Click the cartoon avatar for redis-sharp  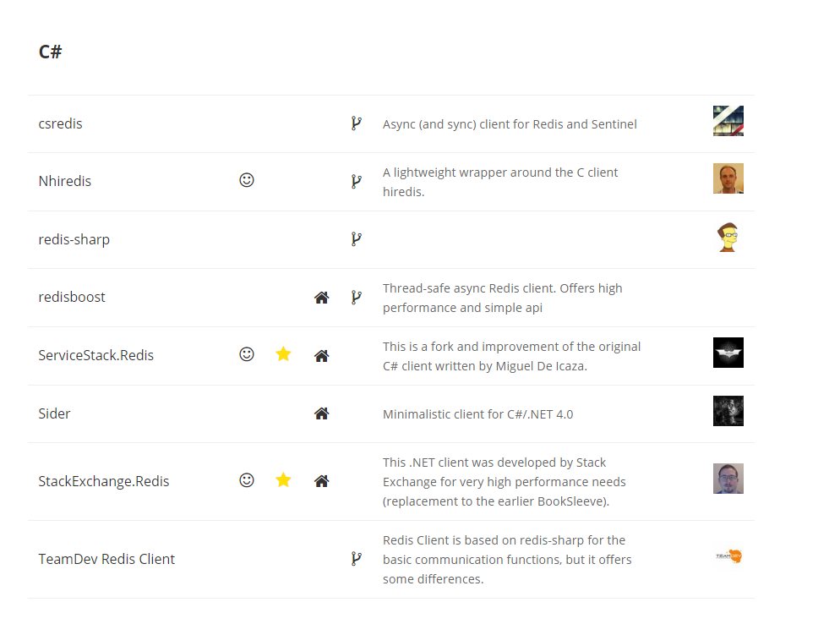pyautogui.click(x=728, y=238)
